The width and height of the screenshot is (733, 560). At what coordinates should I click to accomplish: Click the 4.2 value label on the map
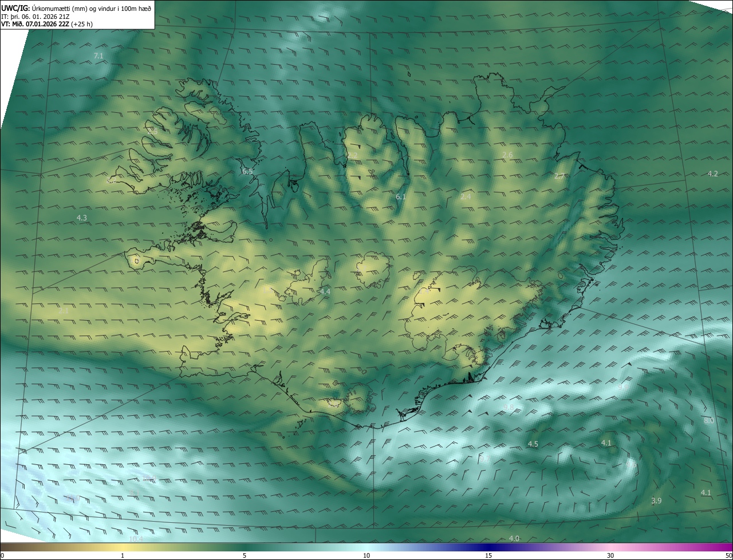[713, 173]
